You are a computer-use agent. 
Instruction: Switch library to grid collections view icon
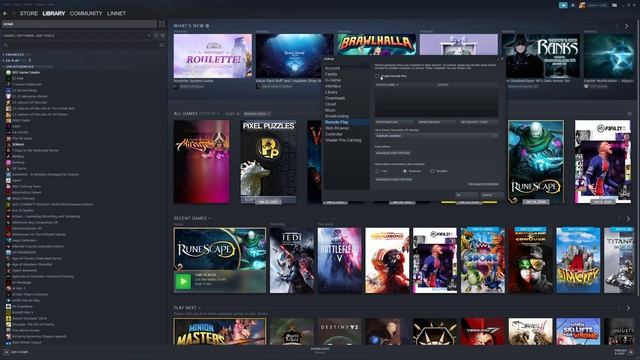tap(162, 24)
